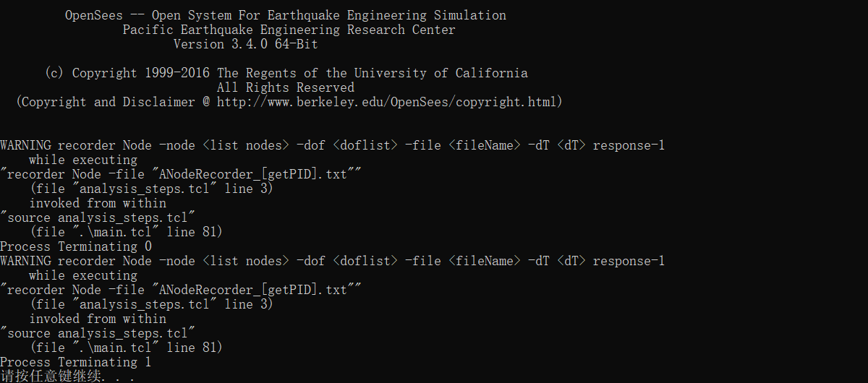Click the Copyright and Disclaimer label

(109, 102)
